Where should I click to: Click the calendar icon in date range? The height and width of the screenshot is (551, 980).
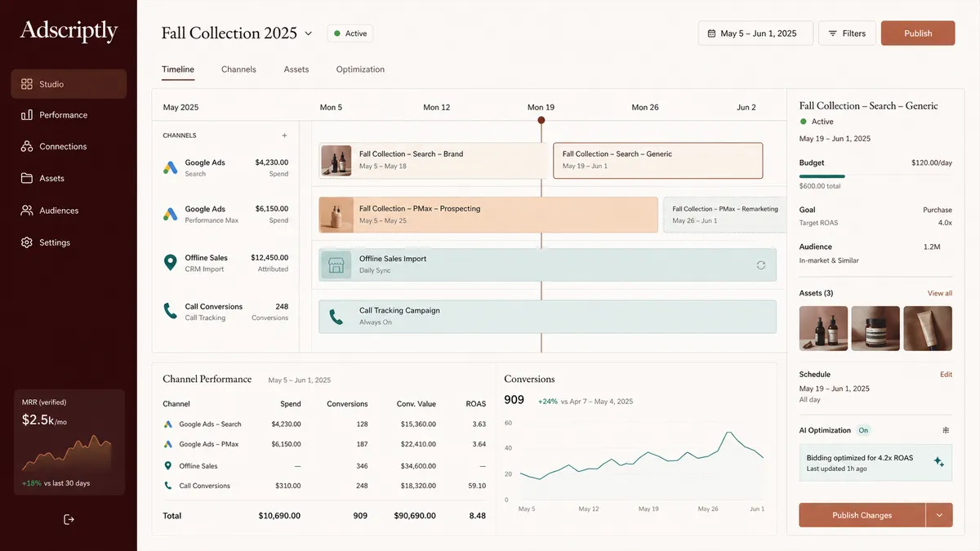711,33
